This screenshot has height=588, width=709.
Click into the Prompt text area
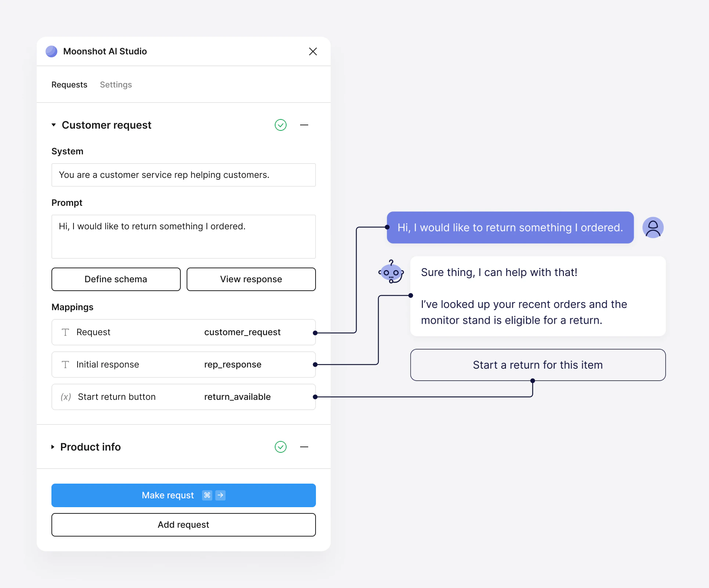point(184,237)
